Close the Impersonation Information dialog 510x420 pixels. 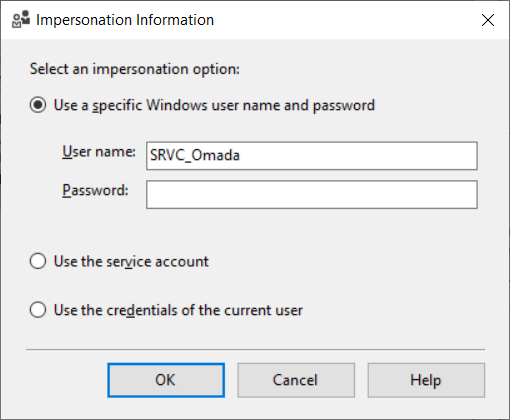[488, 20]
